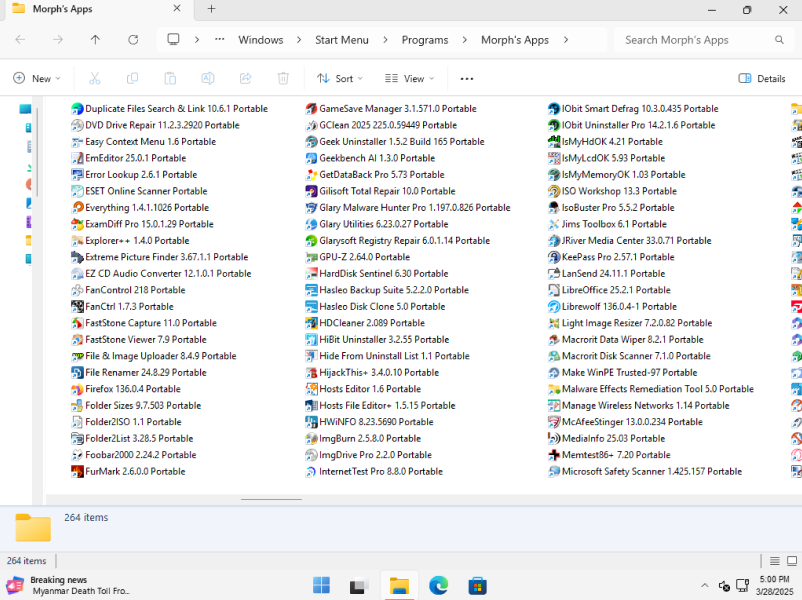Select Memtest86+ 7.20 Portable icon

553,455
